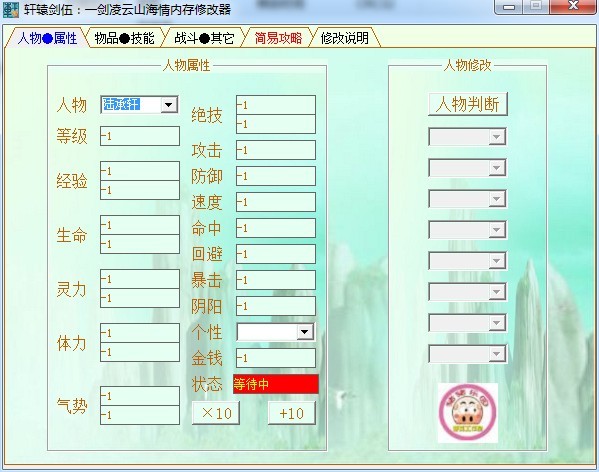Click the pig mascot logo image
The height and width of the screenshot is (472, 599).
point(468,413)
